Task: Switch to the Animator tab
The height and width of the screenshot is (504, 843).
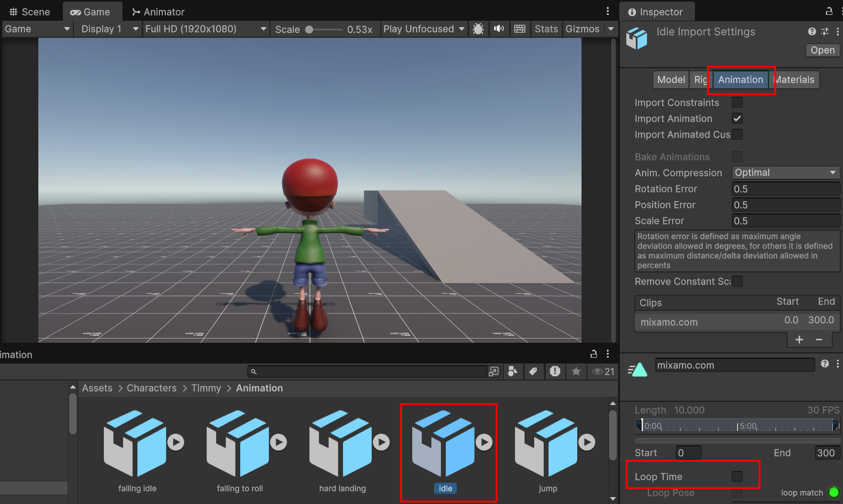Action: [x=158, y=12]
